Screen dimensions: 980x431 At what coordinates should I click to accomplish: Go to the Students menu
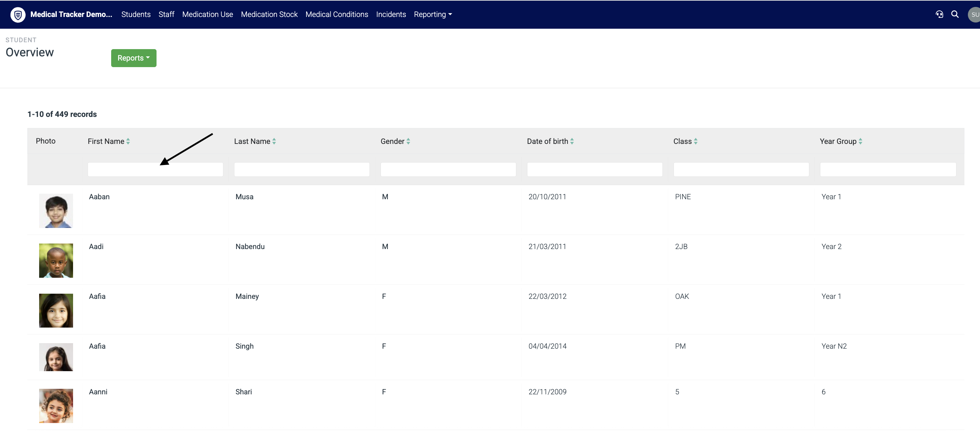(x=136, y=15)
